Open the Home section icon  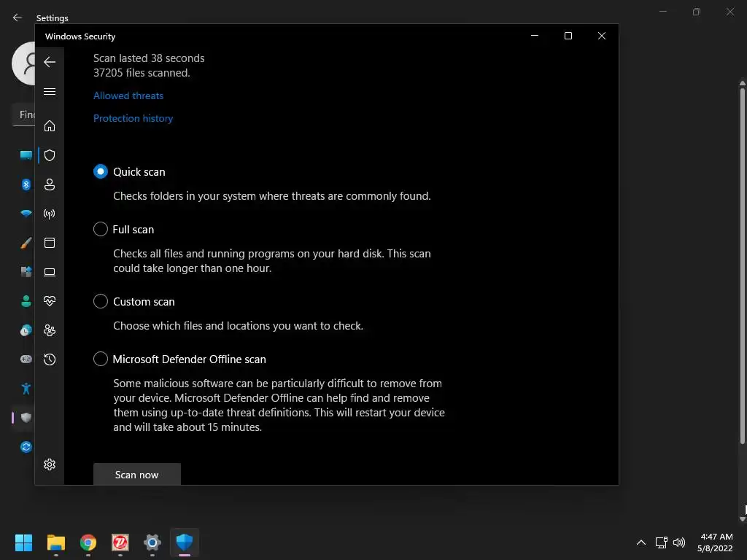click(x=50, y=125)
